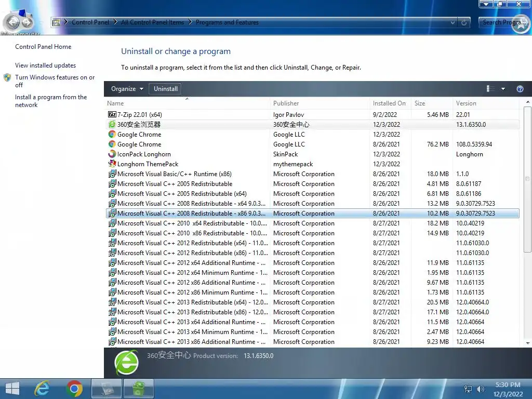Launch Google Chrome from taskbar
Screen dimensions: 532x399
[74, 389]
